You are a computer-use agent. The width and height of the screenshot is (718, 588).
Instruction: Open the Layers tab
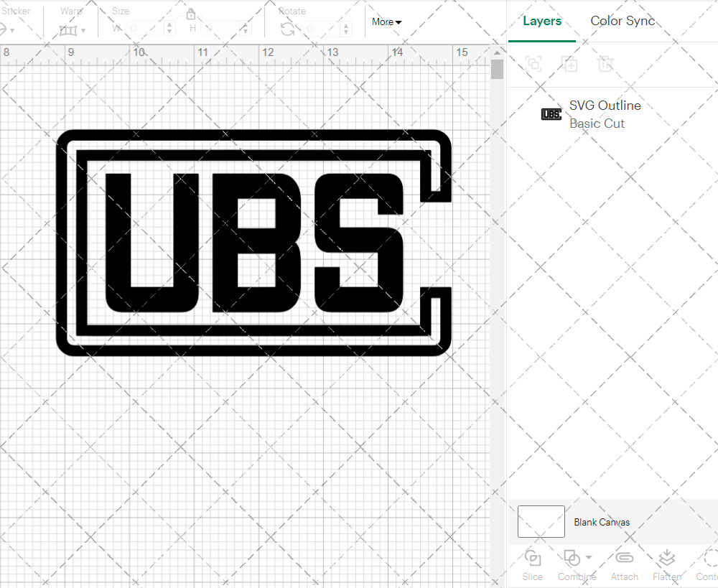click(x=542, y=21)
